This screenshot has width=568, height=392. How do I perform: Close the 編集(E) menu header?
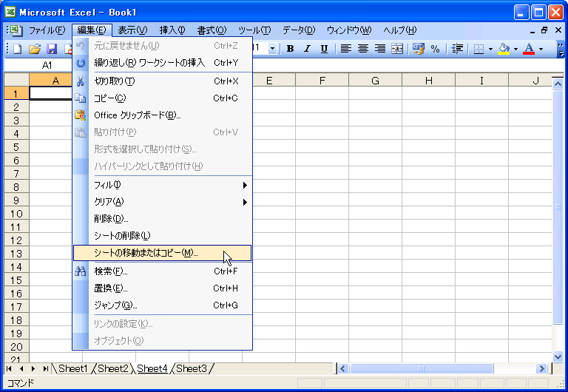pyautogui.click(x=92, y=30)
